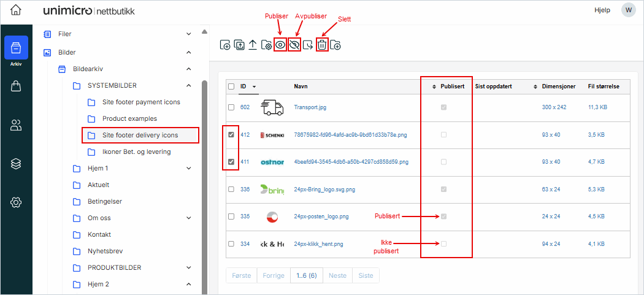Open the Product examples folder

[x=129, y=118]
